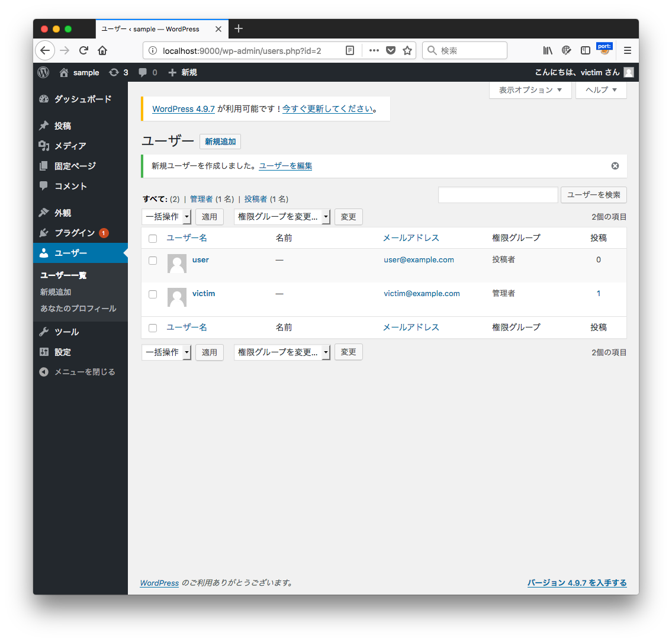Click the 今すぐ更新してください link

pyautogui.click(x=327, y=109)
